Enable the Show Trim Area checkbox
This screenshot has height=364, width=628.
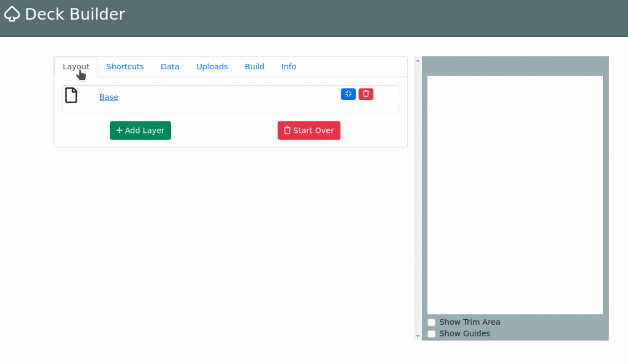pyautogui.click(x=432, y=322)
